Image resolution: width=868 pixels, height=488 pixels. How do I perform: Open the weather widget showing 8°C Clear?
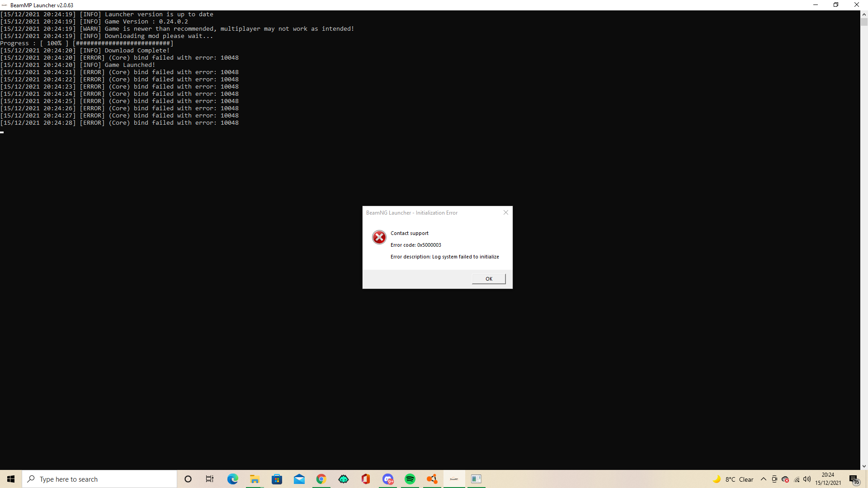pyautogui.click(x=733, y=479)
